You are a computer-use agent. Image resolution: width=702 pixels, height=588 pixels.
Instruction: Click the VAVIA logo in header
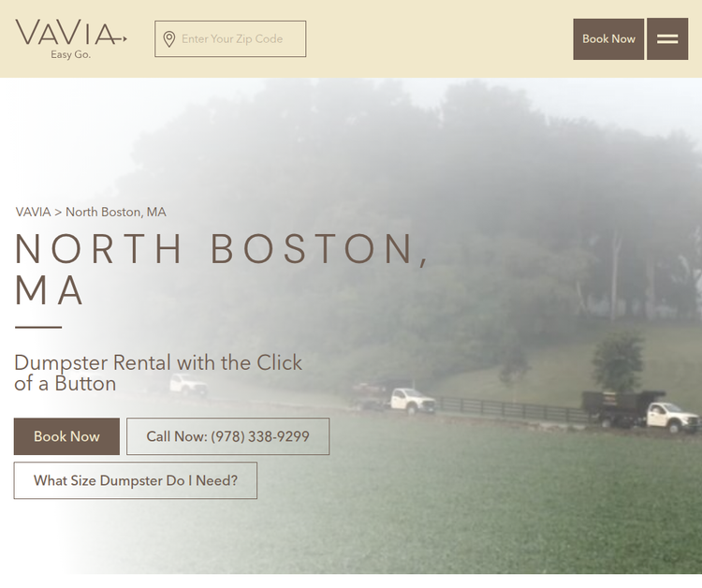click(x=71, y=39)
